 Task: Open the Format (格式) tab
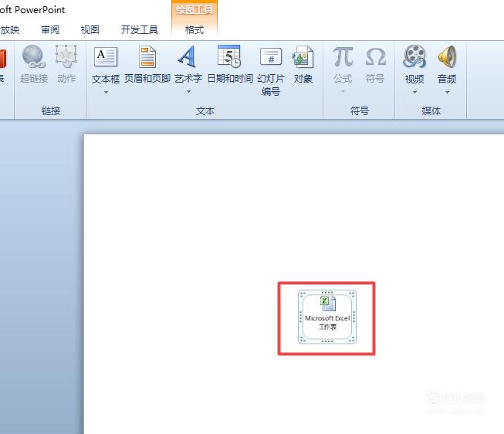point(194,30)
